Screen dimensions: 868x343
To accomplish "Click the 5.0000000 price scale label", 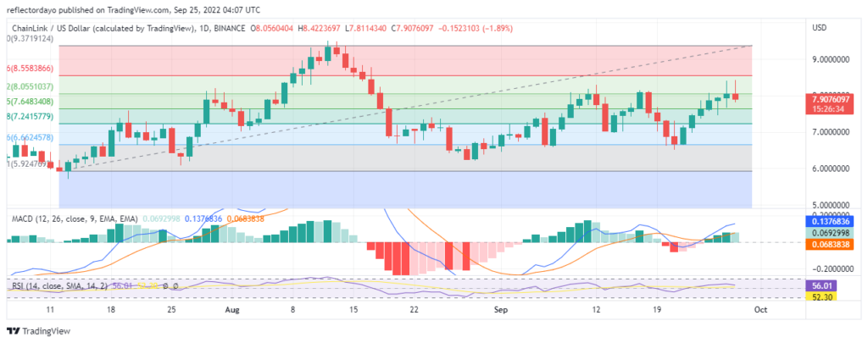I will 832,205.
